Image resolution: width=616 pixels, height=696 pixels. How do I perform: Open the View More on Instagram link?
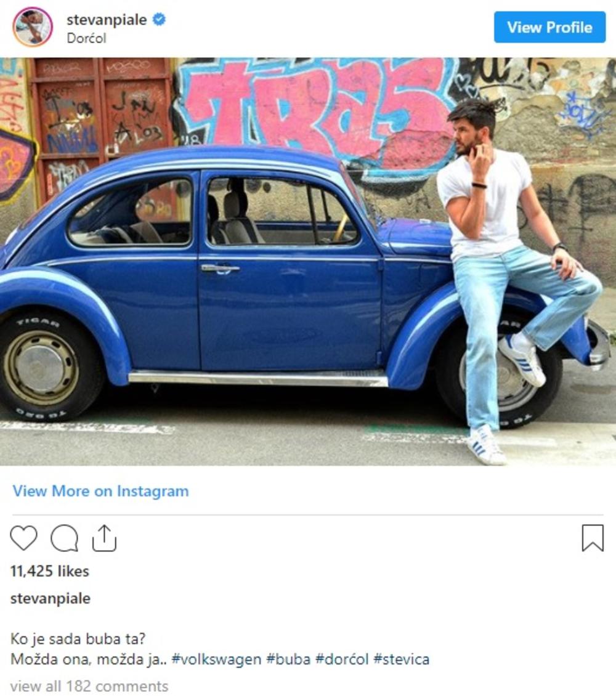[x=101, y=491]
